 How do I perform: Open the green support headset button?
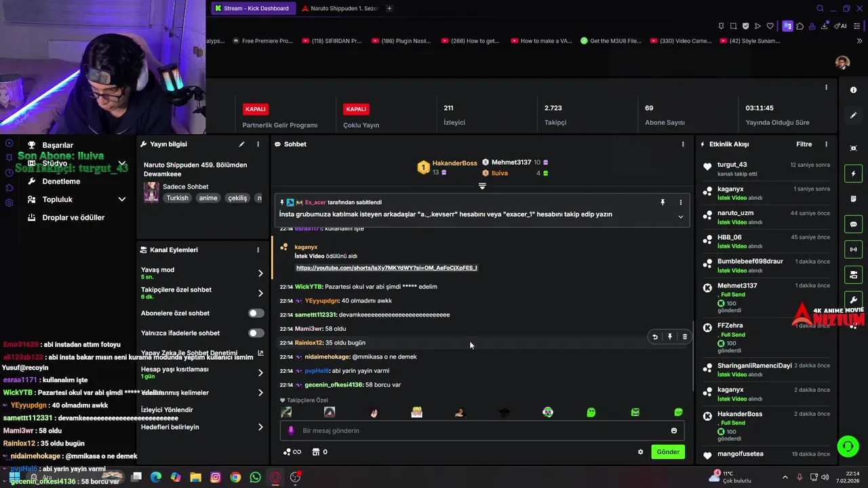click(848, 446)
